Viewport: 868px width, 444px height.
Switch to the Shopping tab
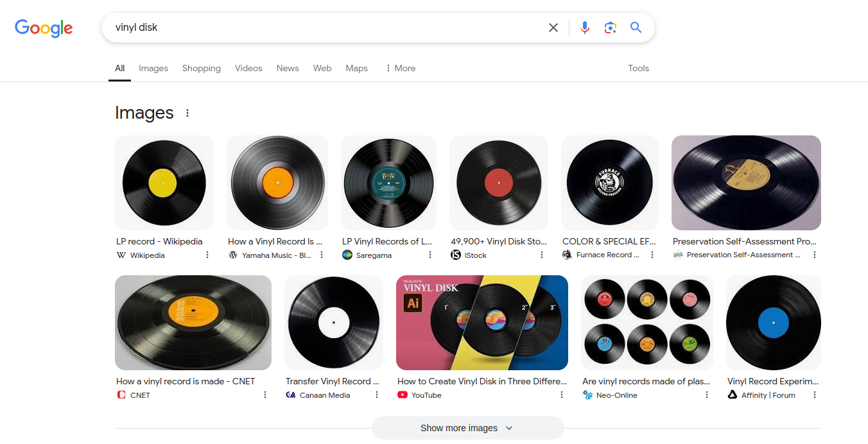click(x=201, y=68)
